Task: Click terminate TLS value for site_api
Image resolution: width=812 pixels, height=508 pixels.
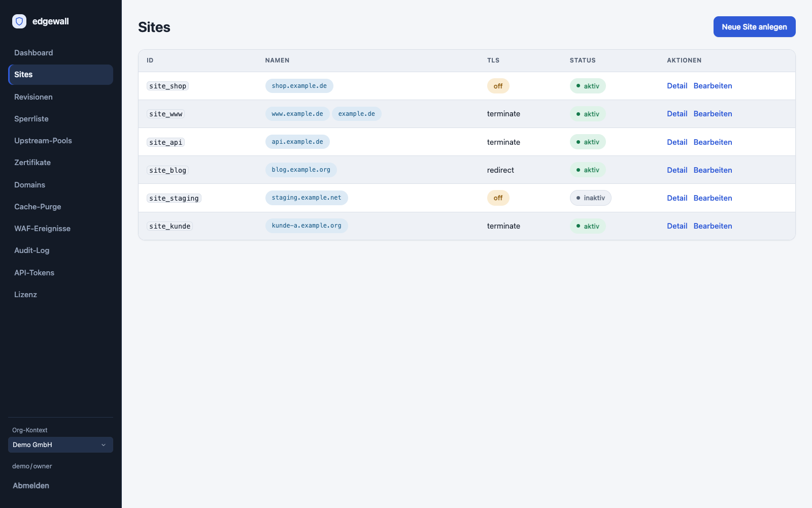Action: pos(503,142)
